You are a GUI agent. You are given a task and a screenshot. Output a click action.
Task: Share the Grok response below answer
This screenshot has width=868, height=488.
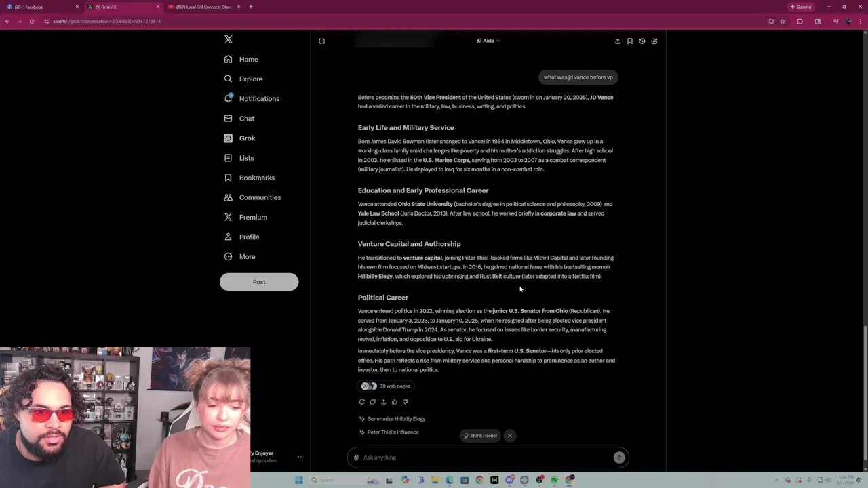pos(383,402)
